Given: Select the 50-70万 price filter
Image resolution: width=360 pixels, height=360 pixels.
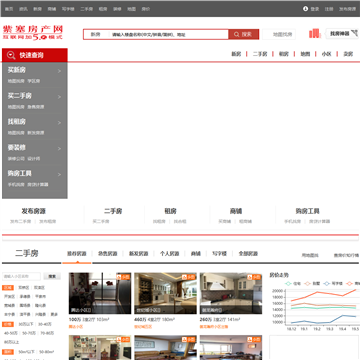Looking at the screenshot, I should tap(29, 333).
